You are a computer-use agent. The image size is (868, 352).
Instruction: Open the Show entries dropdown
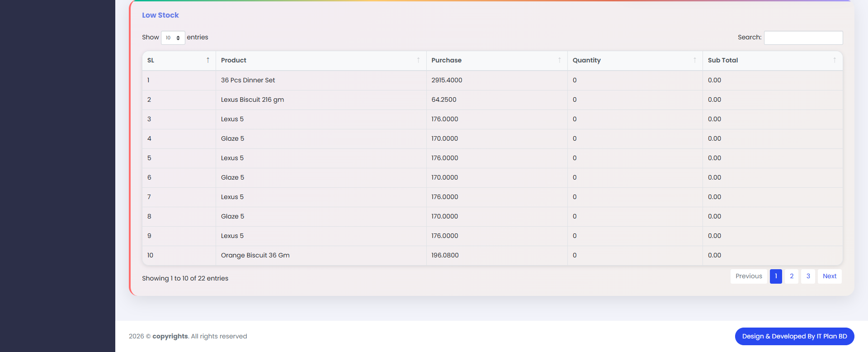point(173,38)
